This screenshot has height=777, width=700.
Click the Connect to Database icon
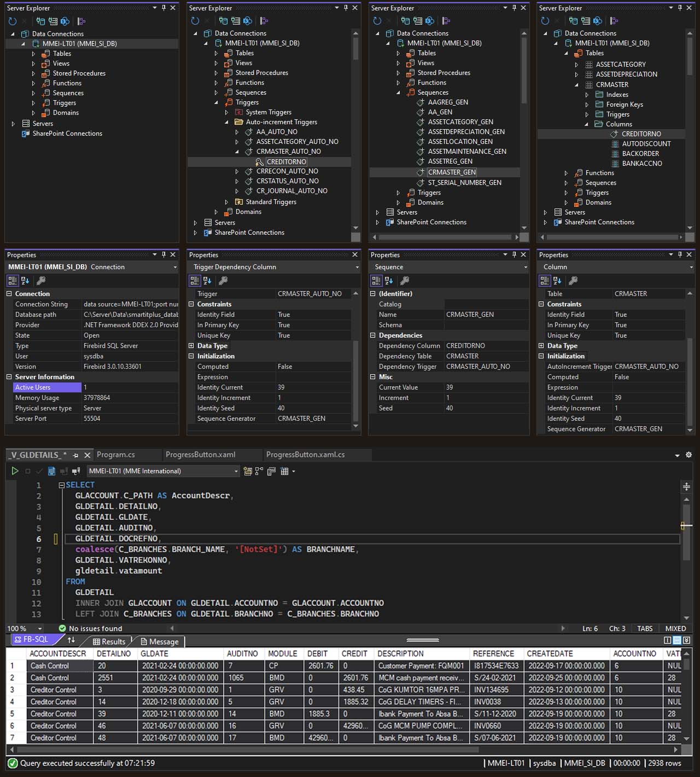click(x=39, y=21)
